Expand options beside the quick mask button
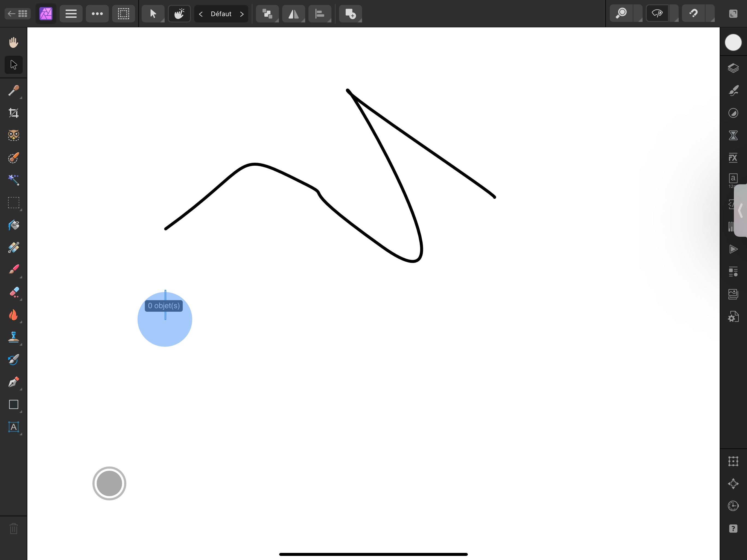 638,13
